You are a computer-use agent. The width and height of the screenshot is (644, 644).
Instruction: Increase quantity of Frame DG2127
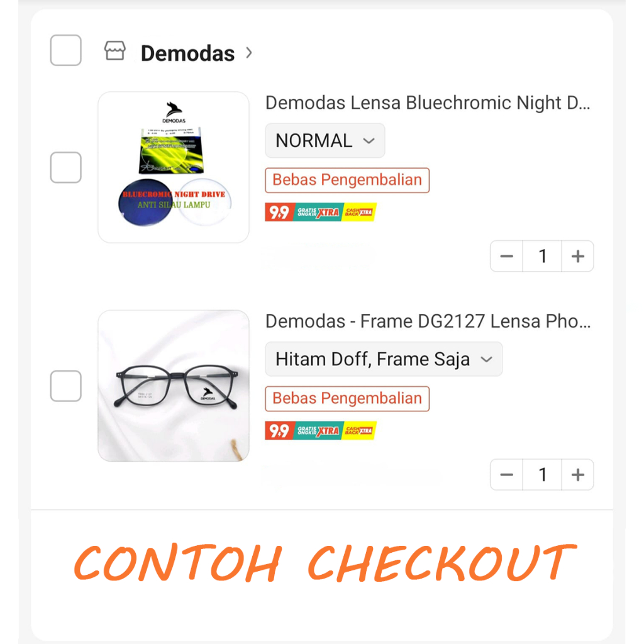577,475
